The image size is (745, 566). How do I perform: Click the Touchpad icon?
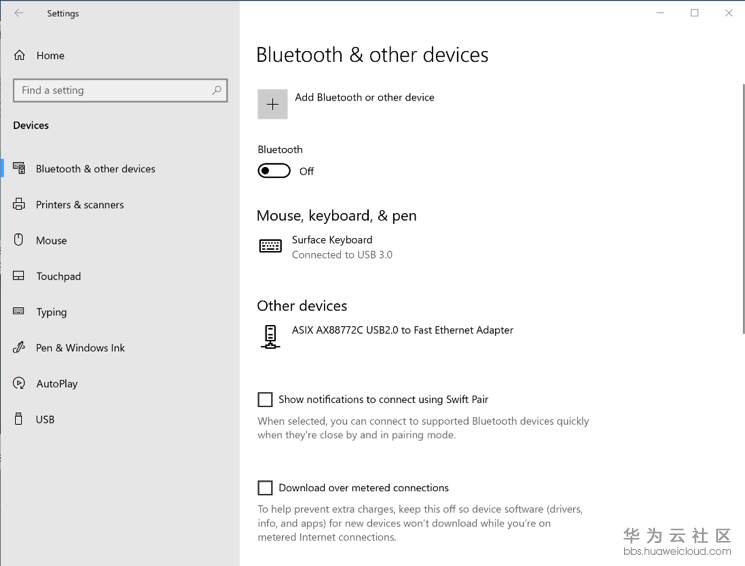(18, 276)
